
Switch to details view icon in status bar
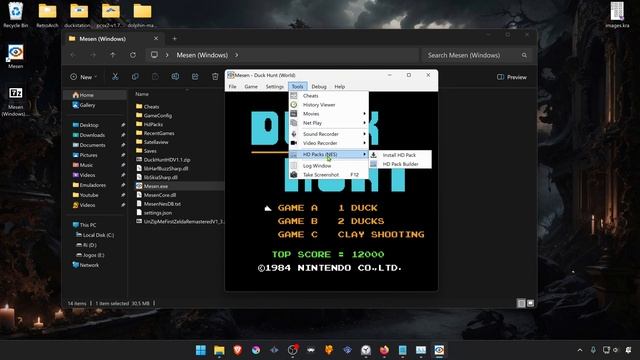[521, 303]
